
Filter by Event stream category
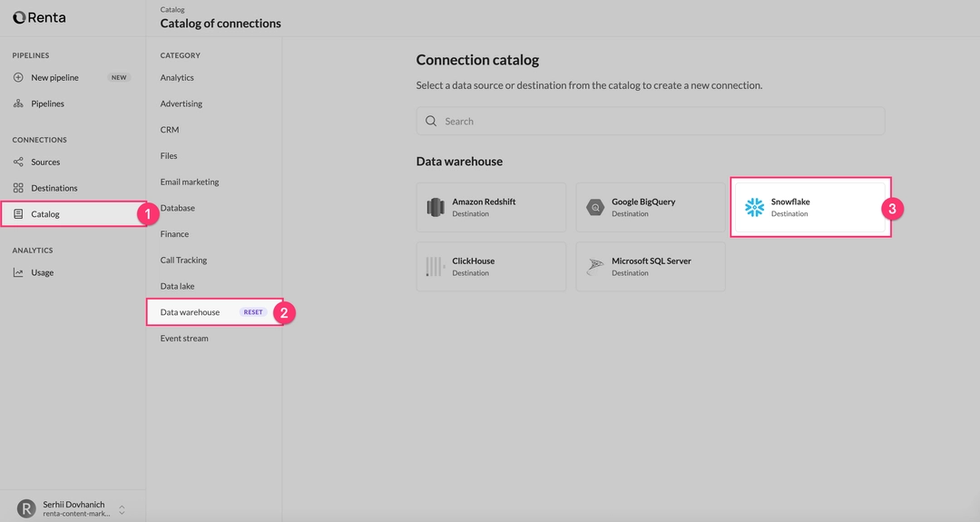pyautogui.click(x=184, y=339)
